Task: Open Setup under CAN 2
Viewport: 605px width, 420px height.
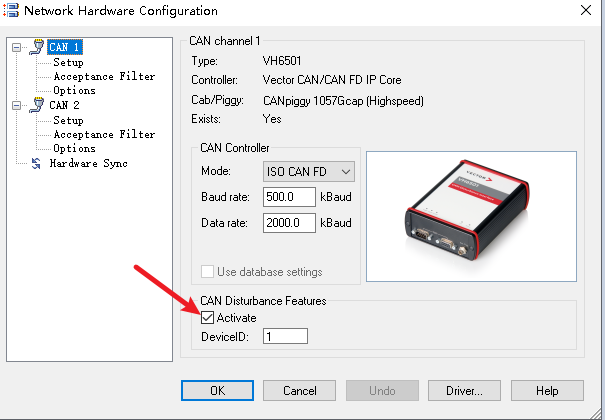Action: pos(68,120)
